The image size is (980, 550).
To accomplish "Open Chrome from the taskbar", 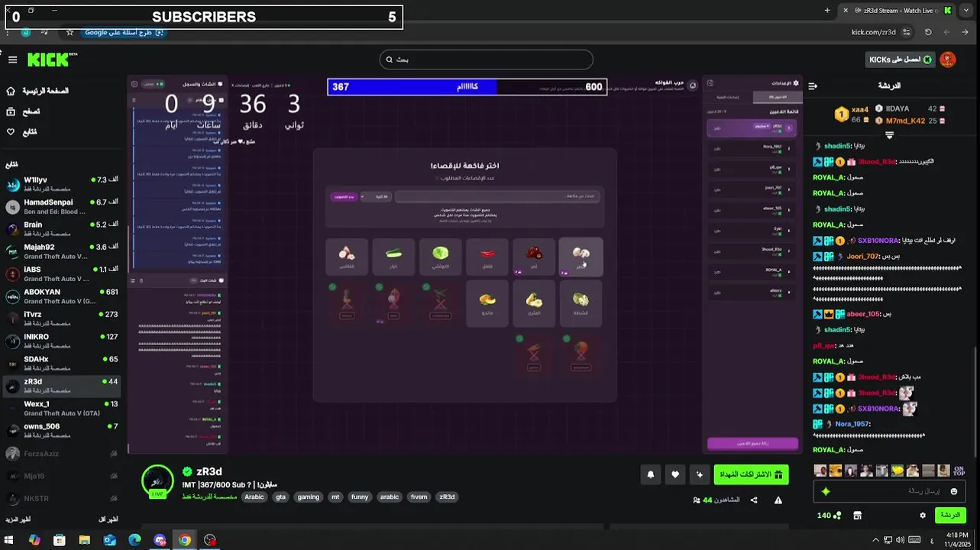I will coord(185,540).
